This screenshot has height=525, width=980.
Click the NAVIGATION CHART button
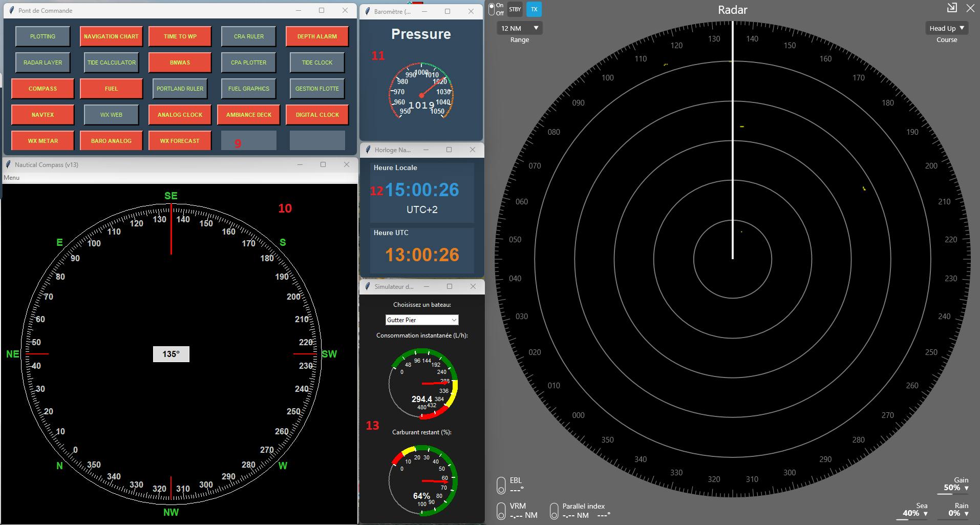tap(111, 36)
